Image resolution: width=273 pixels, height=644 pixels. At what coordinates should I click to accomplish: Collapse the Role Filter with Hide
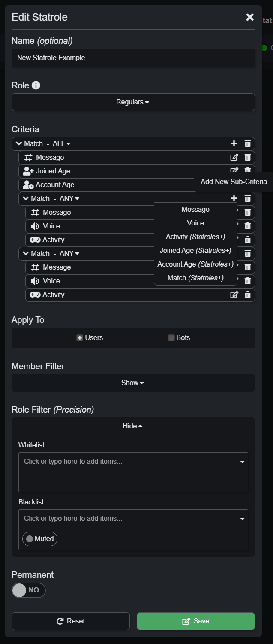click(x=133, y=426)
